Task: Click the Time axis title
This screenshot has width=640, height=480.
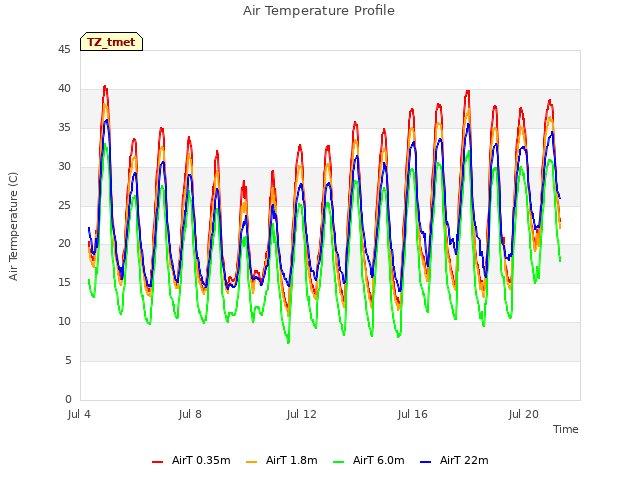Action: [565, 429]
